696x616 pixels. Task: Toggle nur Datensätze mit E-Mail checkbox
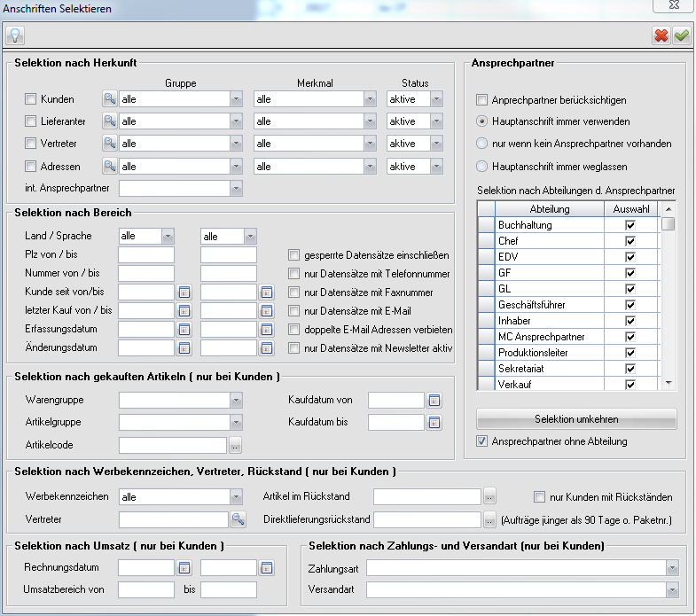pyautogui.click(x=294, y=311)
